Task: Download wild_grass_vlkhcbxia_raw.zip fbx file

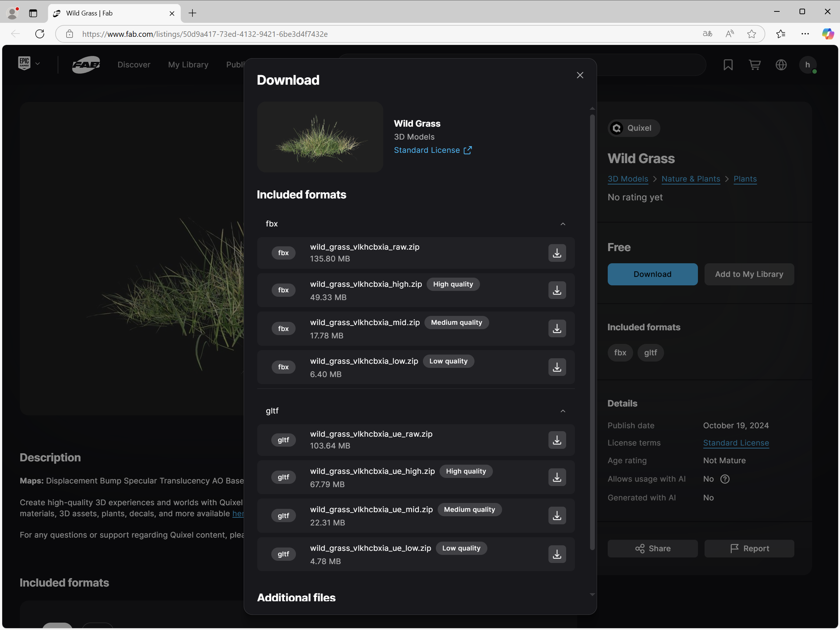Action: click(557, 253)
